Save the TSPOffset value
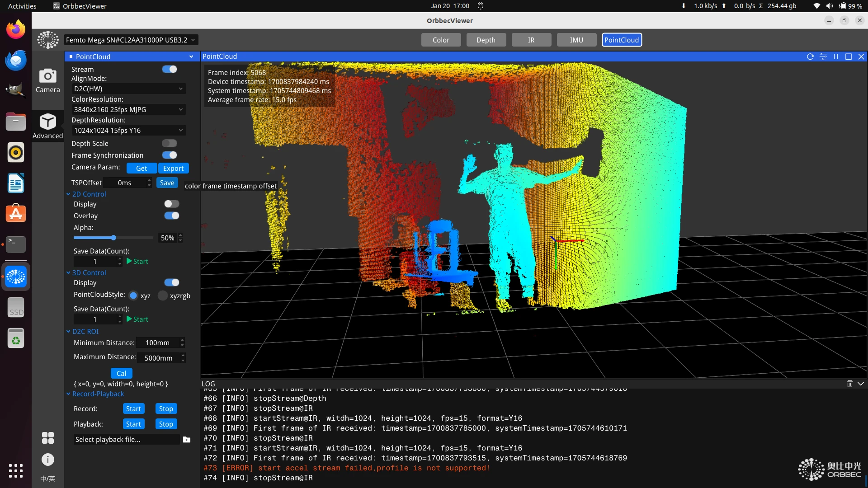868x488 pixels. 167,183
